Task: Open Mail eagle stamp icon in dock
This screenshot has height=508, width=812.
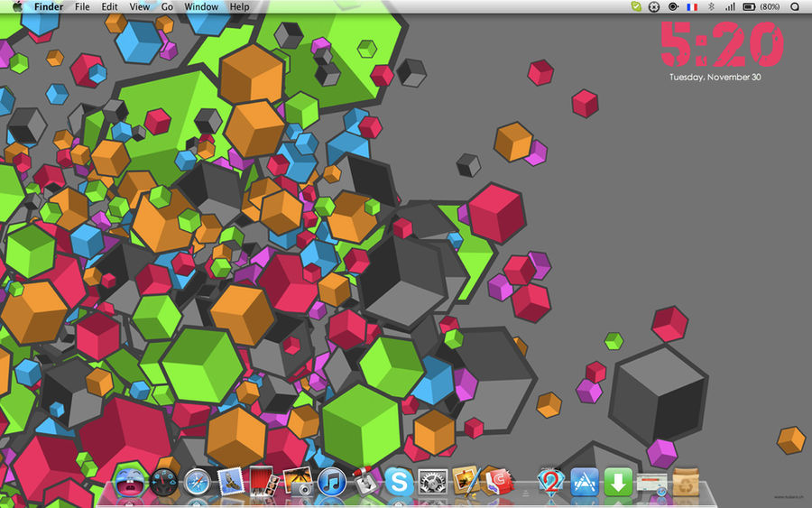Action: (x=230, y=482)
